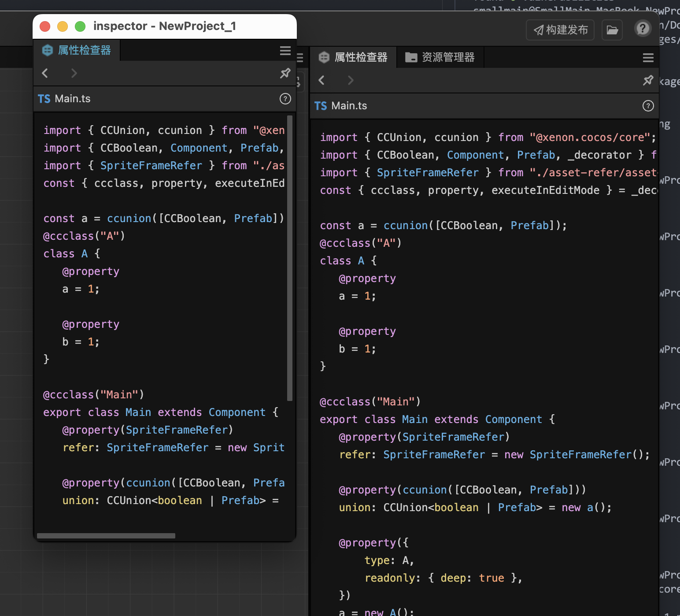
Task: Click the 构建发布 build publish button
Action: [560, 30]
